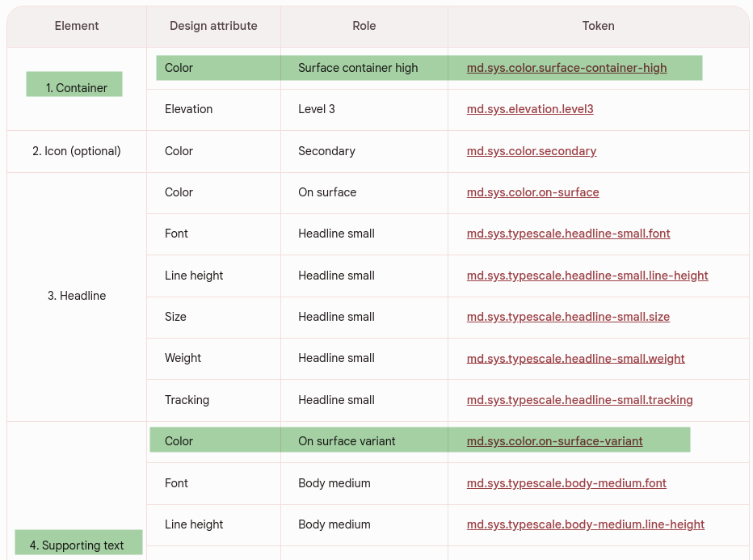This screenshot has width=753, height=560.
Task: Open the md.sys.typescale.headline-small.line-height token link
Action: [587, 276]
